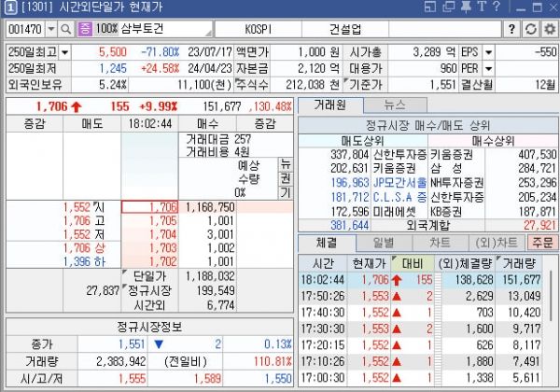Screen dimensions: 560x392
Task: Click the C.L.S.A 증 seller entry
Action: click(x=399, y=197)
